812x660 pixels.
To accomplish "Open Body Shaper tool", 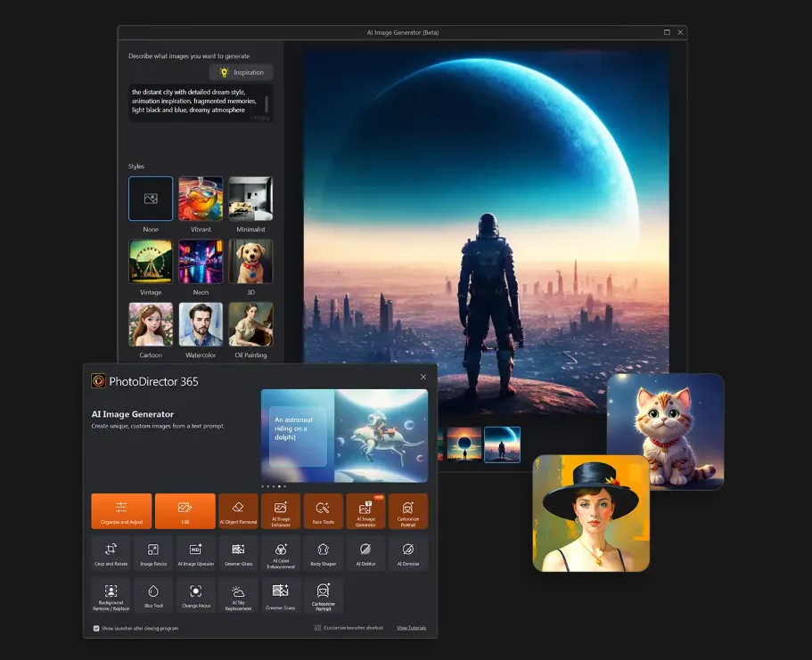I will pyautogui.click(x=324, y=553).
